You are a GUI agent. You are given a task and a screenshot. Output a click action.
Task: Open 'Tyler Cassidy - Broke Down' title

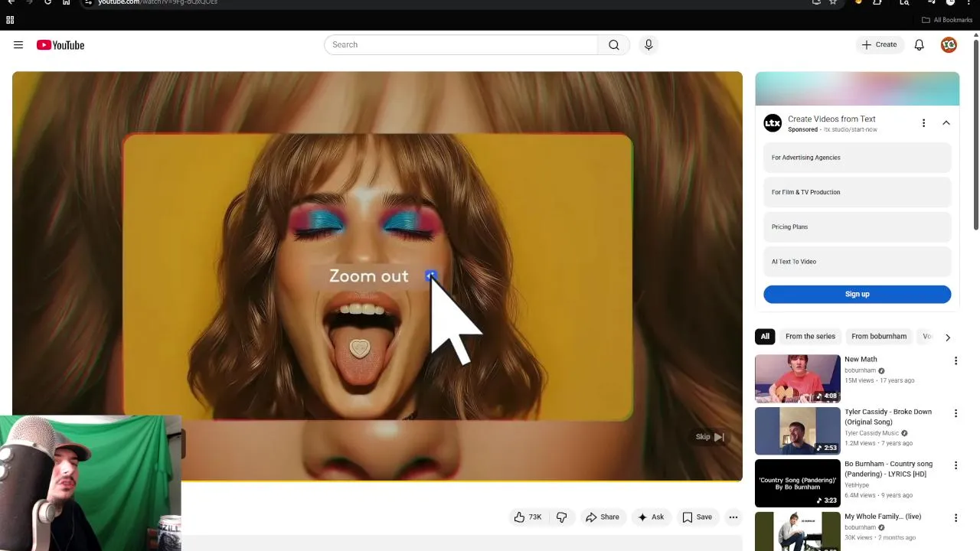[888, 417]
